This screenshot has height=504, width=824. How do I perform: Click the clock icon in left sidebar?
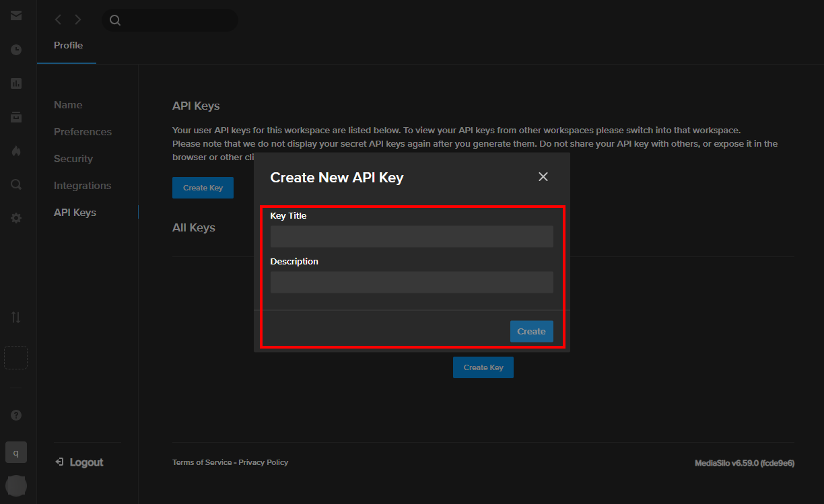pos(16,50)
